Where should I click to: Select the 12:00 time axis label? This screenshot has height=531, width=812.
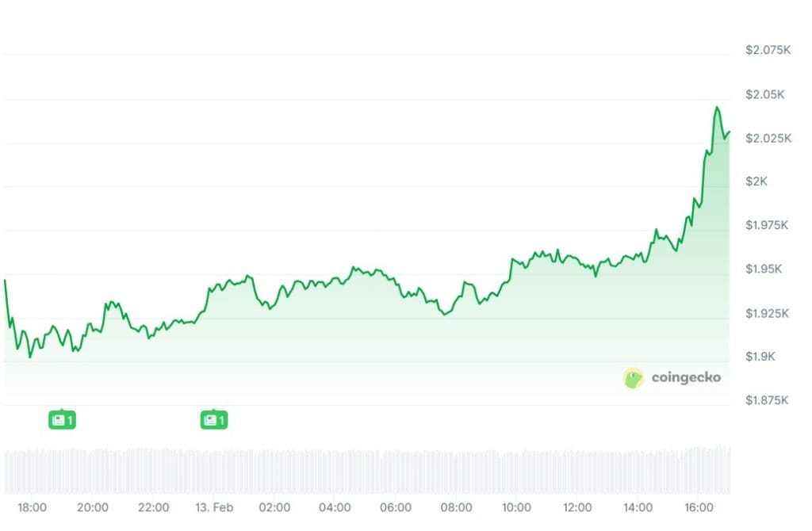577,507
